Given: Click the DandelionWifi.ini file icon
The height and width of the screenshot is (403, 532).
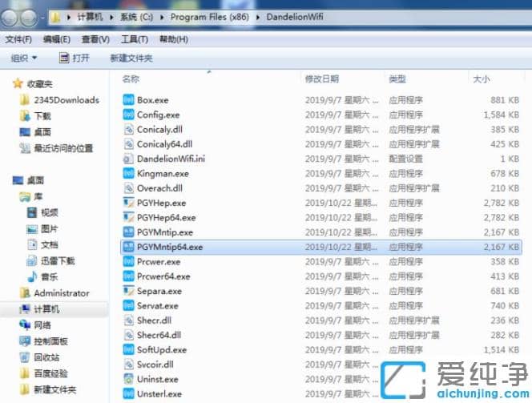Looking at the screenshot, I should click(x=129, y=159).
